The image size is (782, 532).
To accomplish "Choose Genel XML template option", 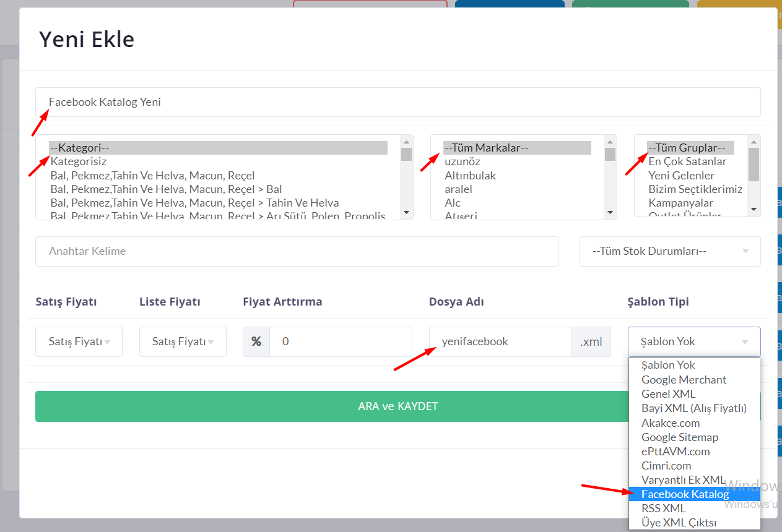I will point(694,393).
